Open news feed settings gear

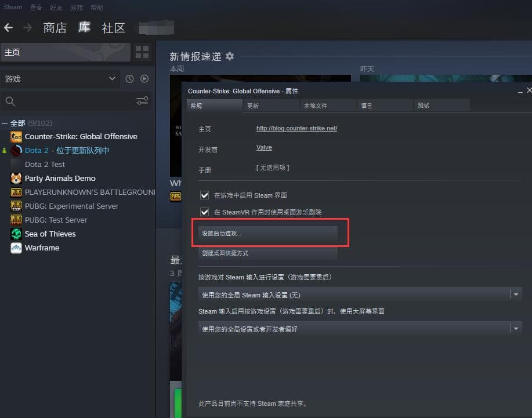click(230, 56)
